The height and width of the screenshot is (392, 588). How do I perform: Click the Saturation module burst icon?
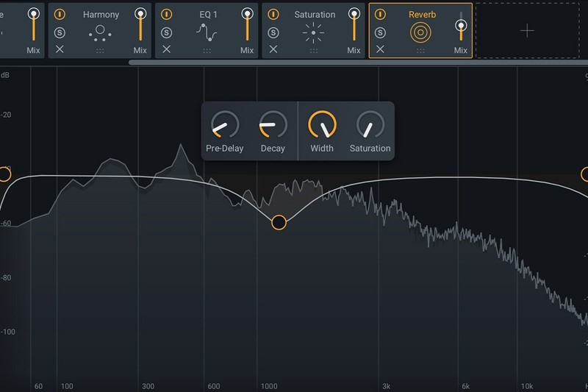tap(314, 32)
